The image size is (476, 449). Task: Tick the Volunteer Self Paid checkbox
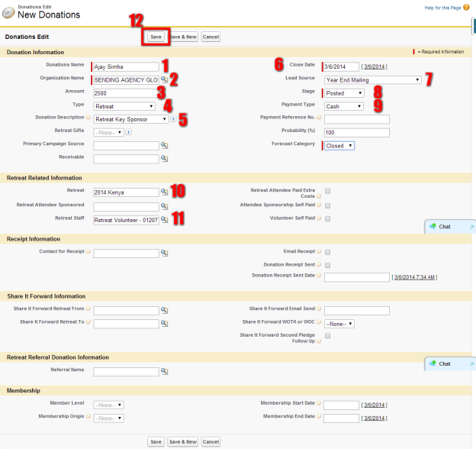pyautogui.click(x=327, y=218)
